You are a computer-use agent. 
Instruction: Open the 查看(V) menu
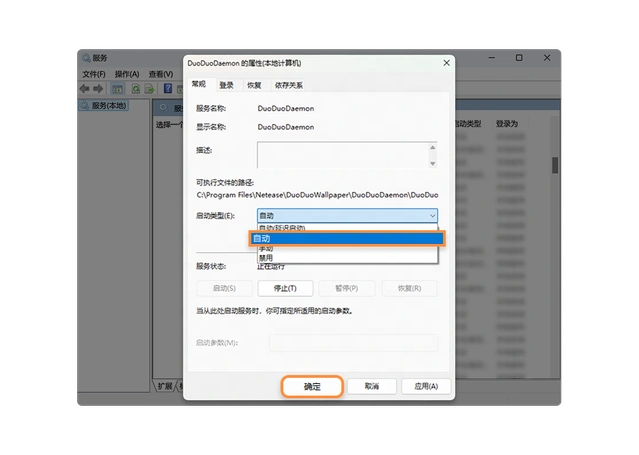[x=160, y=74]
